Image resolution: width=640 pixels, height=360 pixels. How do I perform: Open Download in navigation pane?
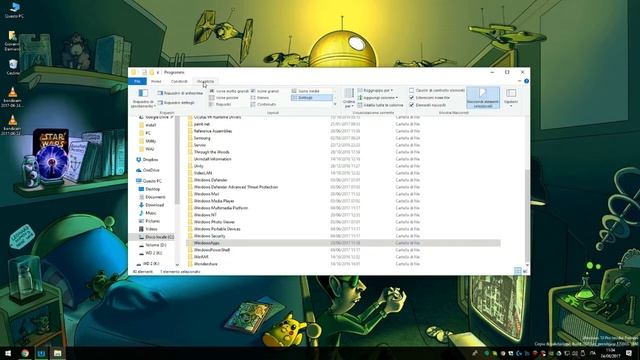click(x=151, y=205)
